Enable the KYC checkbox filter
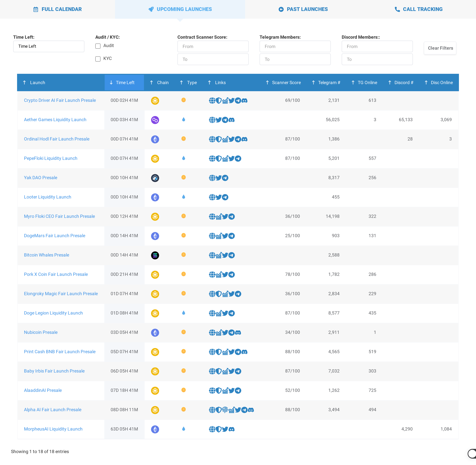 pos(98,59)
